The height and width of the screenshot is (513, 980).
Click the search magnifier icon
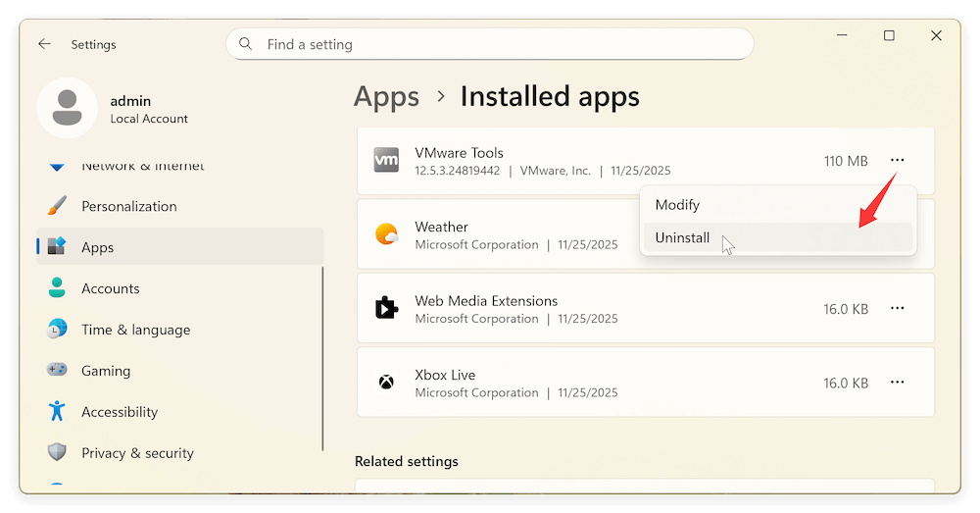point(246,44)
